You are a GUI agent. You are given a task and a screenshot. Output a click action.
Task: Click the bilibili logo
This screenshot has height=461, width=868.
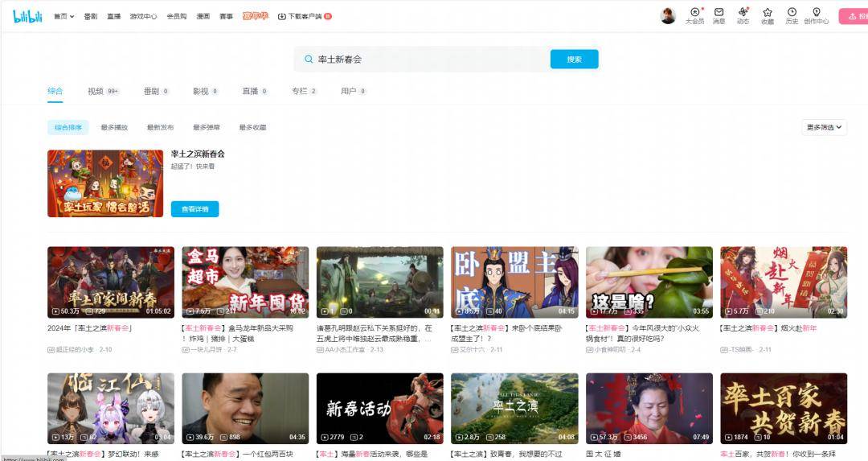pos(27,16)
